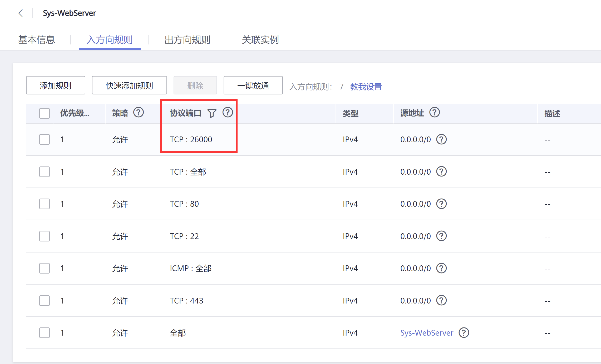Screen dimensions: 601x364
Task: Open the 关联实例 tab
Action: [x=260, y=40]
